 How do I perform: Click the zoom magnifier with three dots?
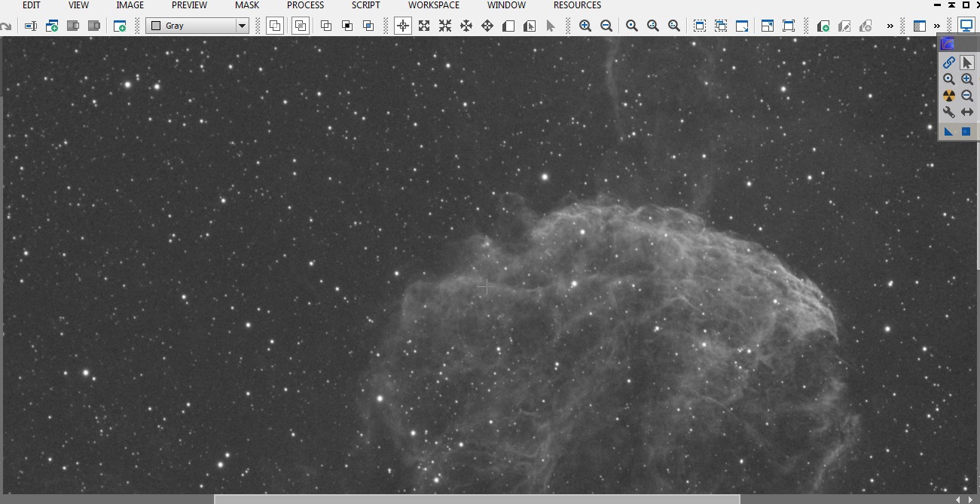tap(674, 26)
